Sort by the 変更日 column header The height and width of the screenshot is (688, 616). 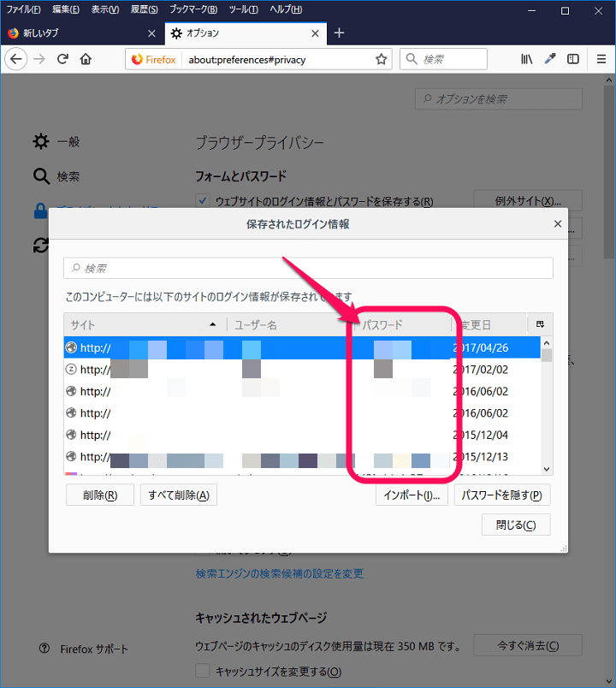489,324
